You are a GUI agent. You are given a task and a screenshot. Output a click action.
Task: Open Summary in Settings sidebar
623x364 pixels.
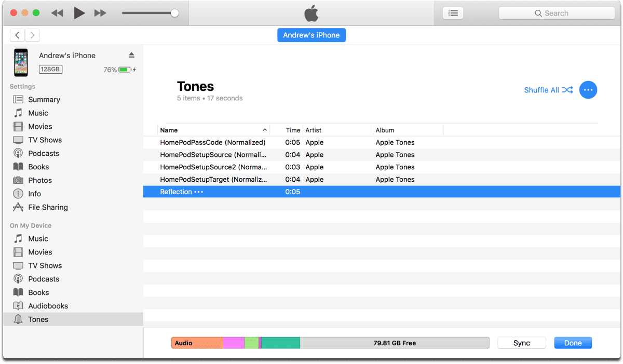tap(44, 100)
